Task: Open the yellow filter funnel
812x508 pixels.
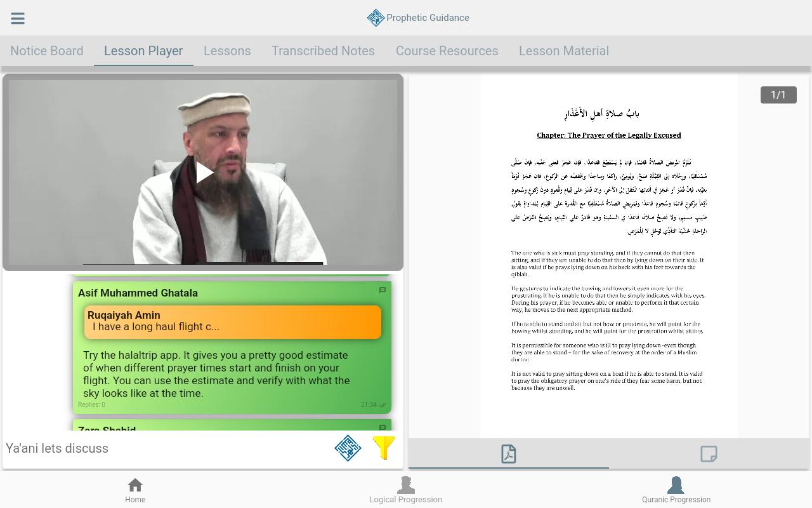Action: coord(384,448)
